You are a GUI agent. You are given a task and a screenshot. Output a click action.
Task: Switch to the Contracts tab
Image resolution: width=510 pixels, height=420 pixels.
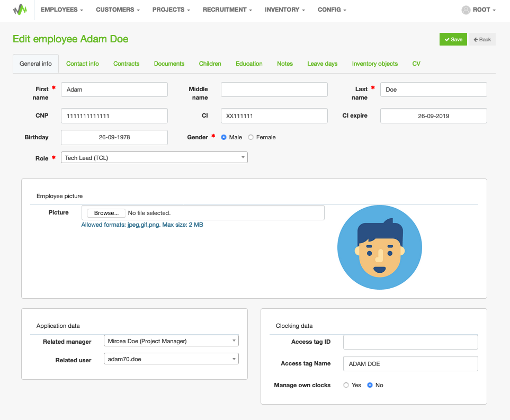126,64
